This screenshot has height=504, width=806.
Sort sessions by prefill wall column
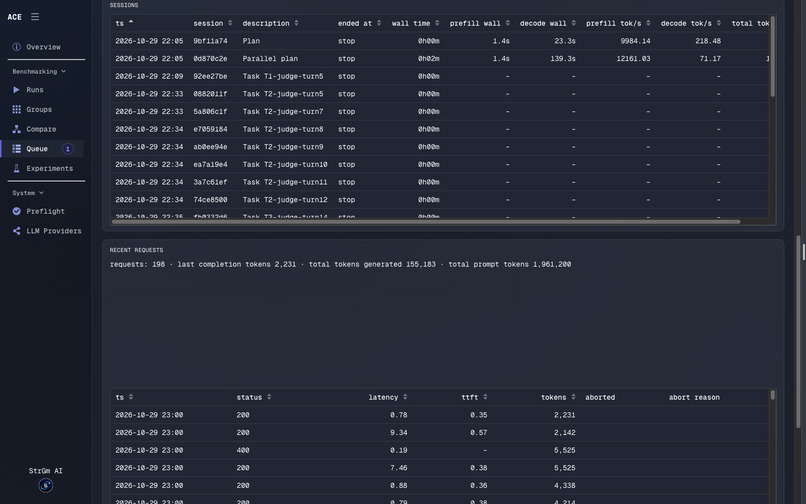click(x=507, y=23)
